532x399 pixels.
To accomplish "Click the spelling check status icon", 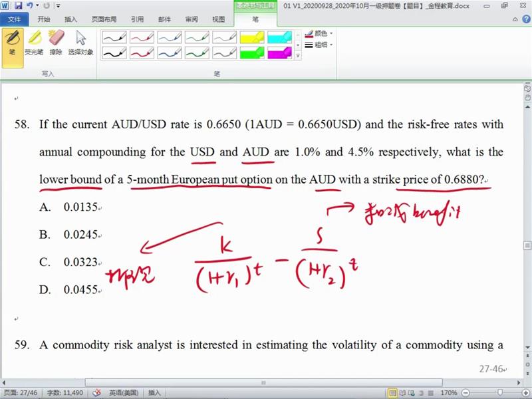I will tap(96, 393).
